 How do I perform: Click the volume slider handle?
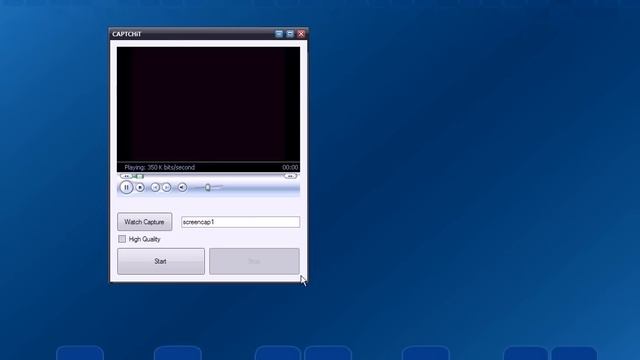tap(208, 187)
